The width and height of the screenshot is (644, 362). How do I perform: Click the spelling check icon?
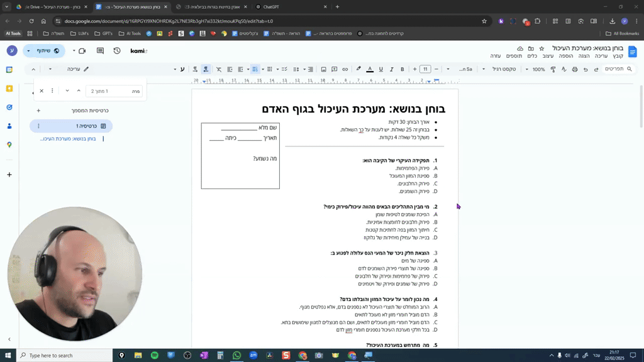click(x=563, y=69)
